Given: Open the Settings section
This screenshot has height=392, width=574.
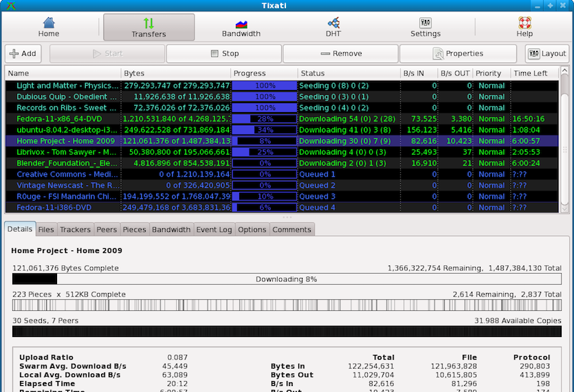Looking at the screenshot, I should tap(425, 28).
